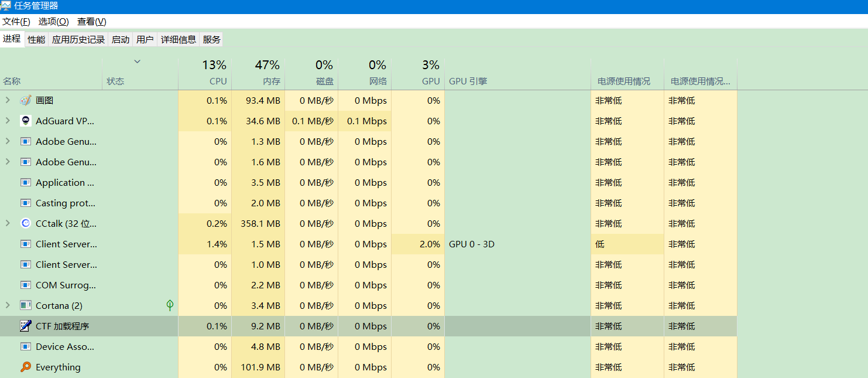Click the CTF 加载程序 pen icon

click(x=25, y=326)
